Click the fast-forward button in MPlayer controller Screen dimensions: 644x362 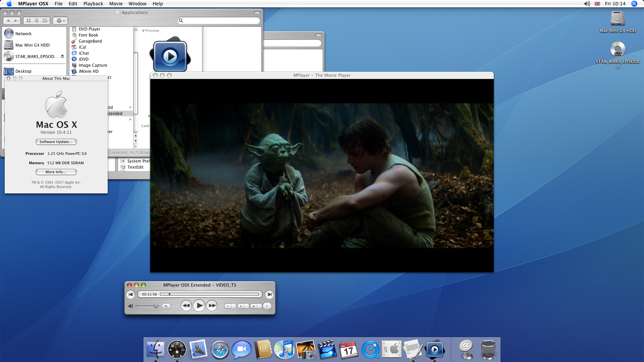click(x=212, y=306)
